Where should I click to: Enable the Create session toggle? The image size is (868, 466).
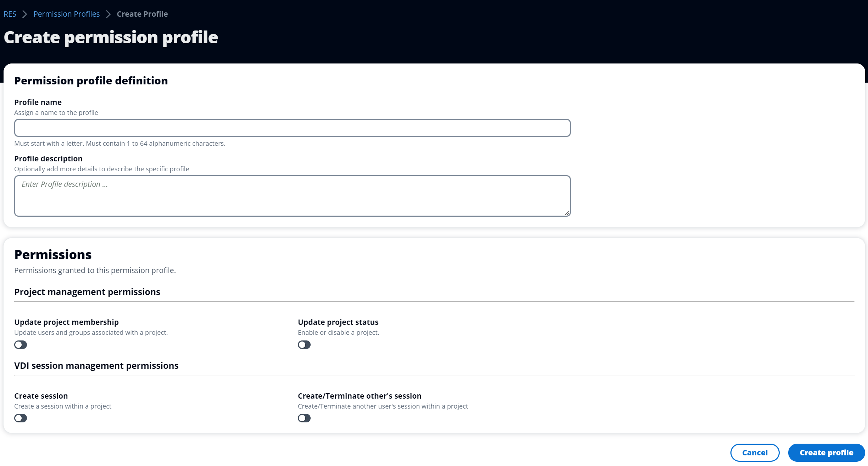coord(20,418)
